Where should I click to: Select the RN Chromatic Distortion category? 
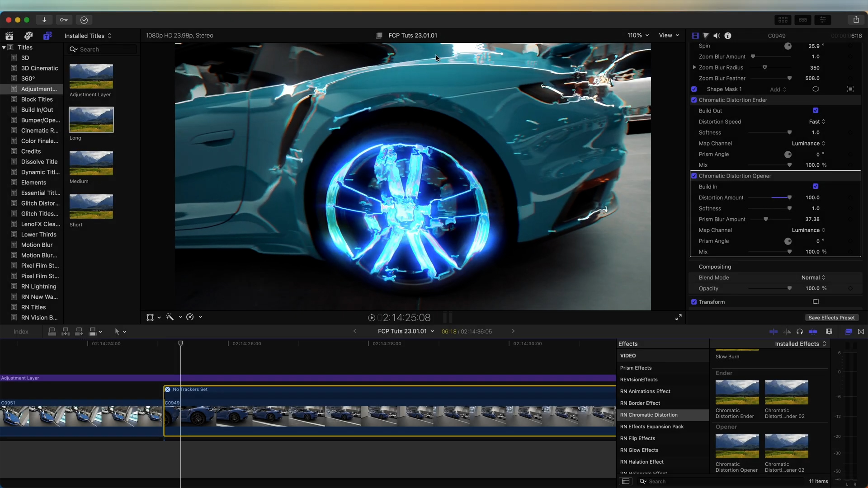pyautogui.click(x=663, y=415)
